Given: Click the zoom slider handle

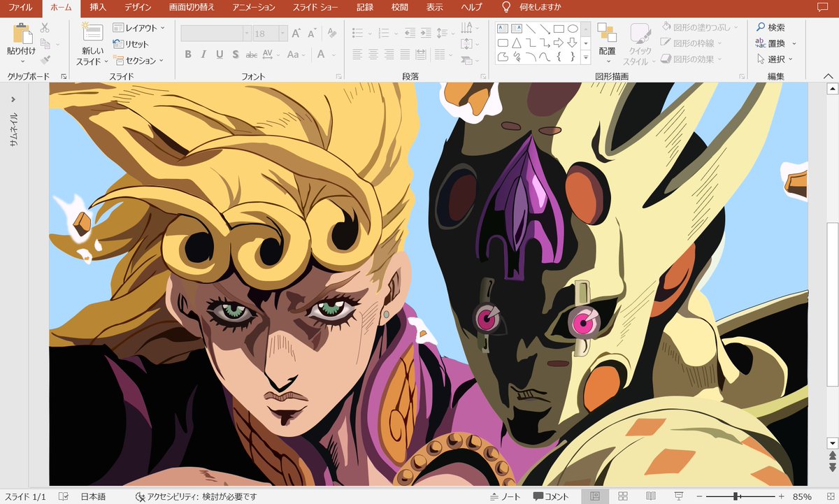Looking at the screenshot, I should coord(736,496).
